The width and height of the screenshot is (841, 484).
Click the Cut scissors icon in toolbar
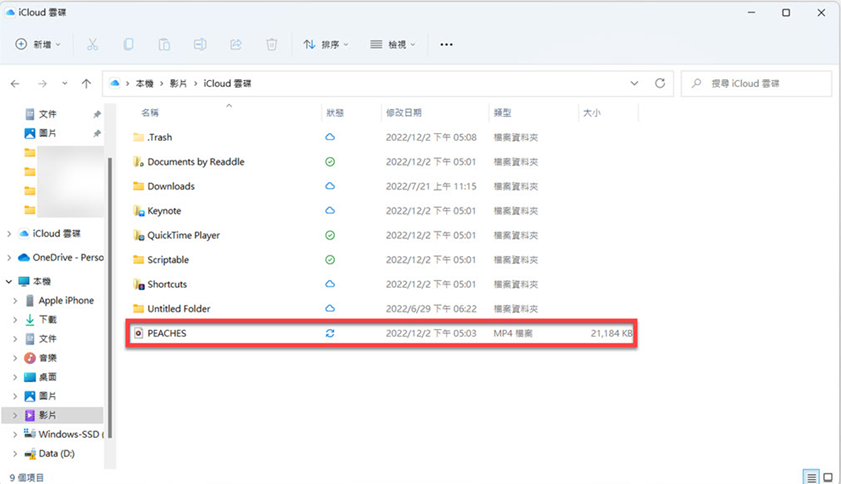point(92,45)
